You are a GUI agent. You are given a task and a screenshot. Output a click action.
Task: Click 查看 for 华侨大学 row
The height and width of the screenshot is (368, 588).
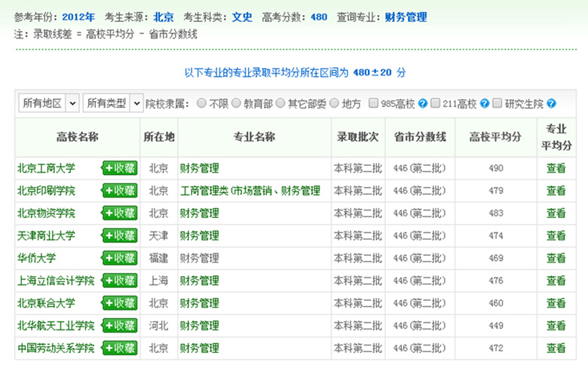click(x=556, y=258)
